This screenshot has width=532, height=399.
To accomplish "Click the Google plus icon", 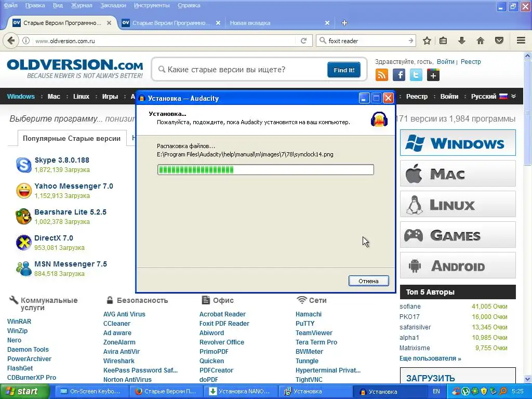I will pos(433,75).
